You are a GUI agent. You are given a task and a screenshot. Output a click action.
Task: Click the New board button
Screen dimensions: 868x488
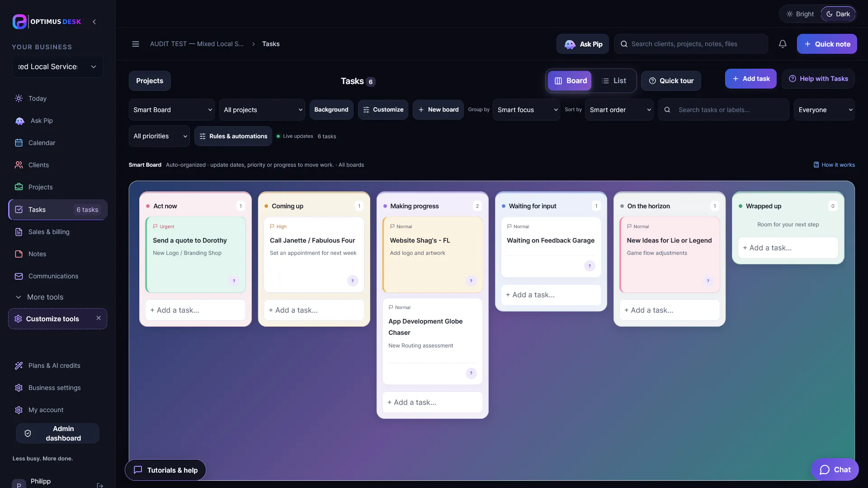coord(438,110)
